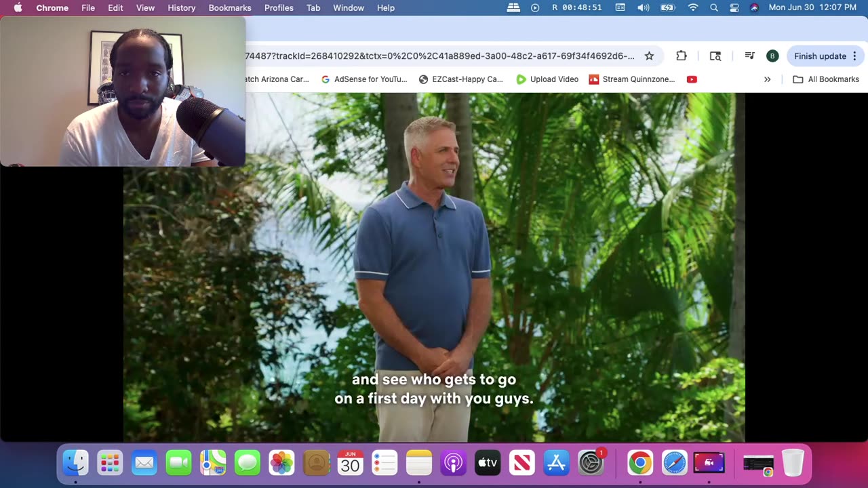Open Mail from the Dock
The image size is (868, 488).
[x=144, y=463]
